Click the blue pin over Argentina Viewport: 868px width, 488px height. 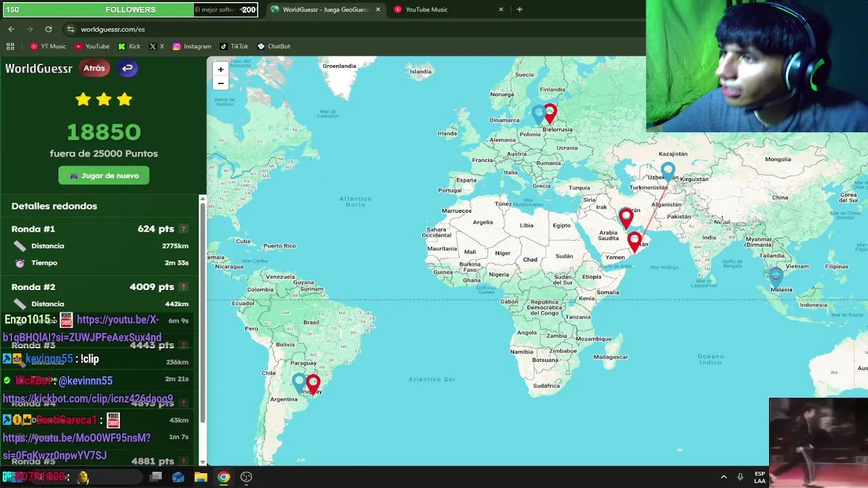(299, 382)
